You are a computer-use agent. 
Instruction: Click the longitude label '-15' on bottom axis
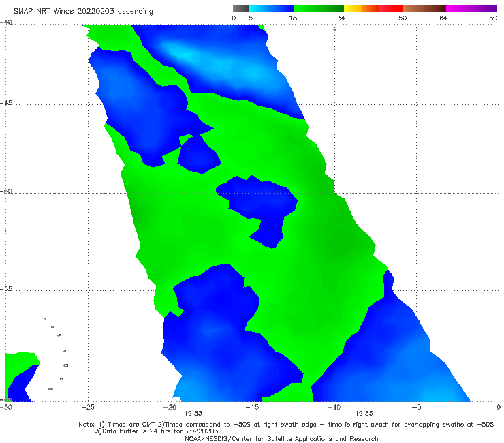(x=252, y=407)
